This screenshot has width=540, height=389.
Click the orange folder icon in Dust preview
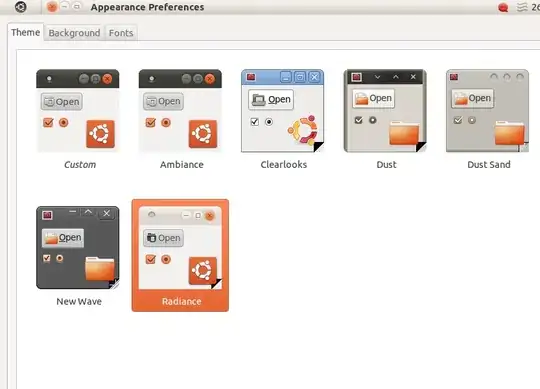click(x=404, y=133)
